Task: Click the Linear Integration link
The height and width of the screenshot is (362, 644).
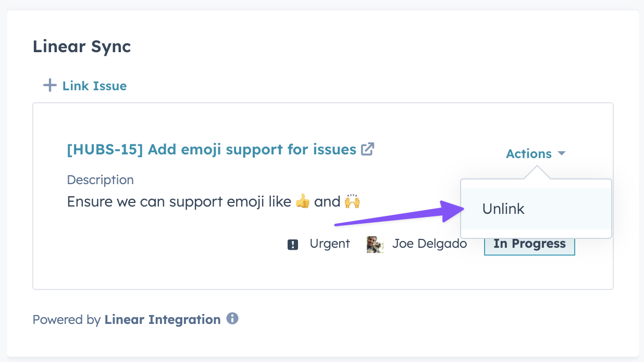Action: pyautogui.click(x=163, y=319)
